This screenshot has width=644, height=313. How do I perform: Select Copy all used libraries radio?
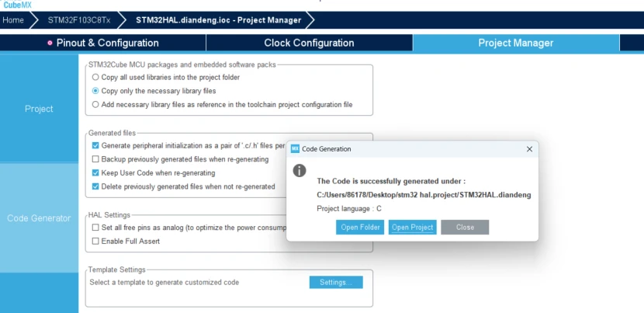(95, 77)
